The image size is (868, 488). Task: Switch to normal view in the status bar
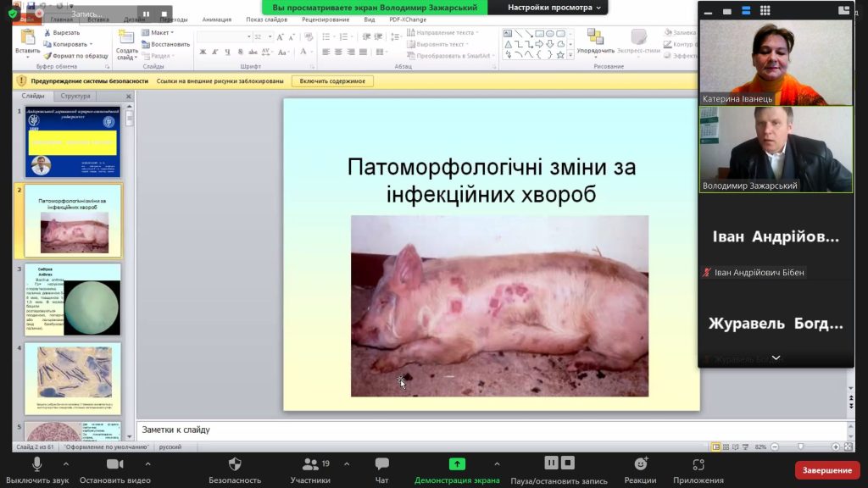coord(715,447)
